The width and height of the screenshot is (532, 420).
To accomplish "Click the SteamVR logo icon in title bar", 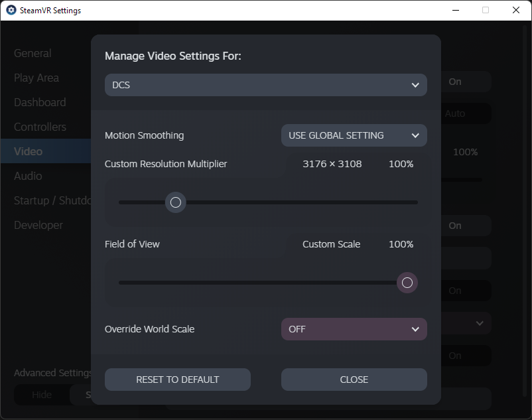I will tap(11, 10).
